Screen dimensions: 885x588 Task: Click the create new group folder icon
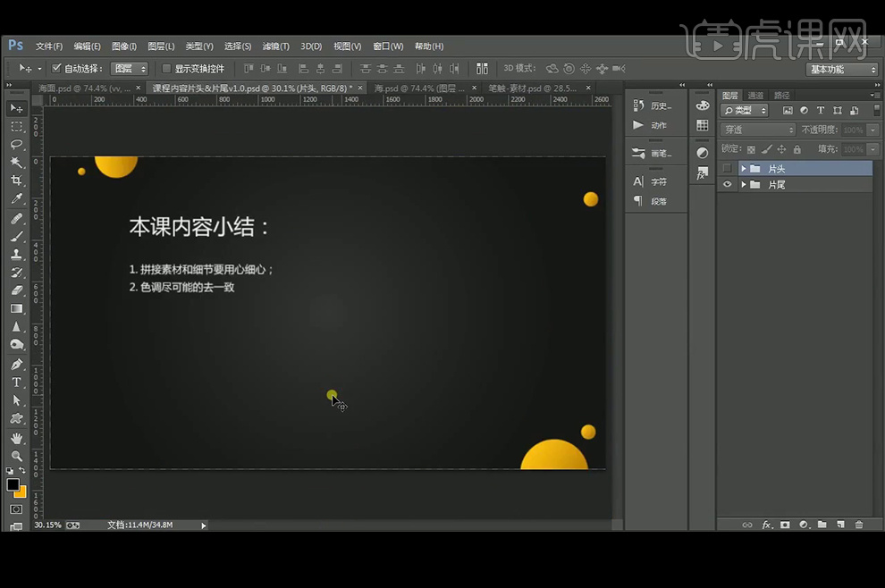[822, 525]
